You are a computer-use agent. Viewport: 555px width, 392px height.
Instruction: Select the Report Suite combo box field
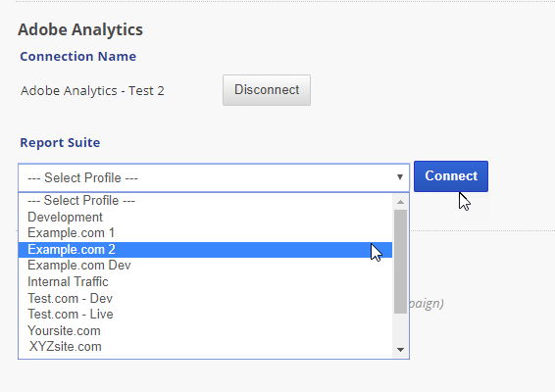[214, 177]
